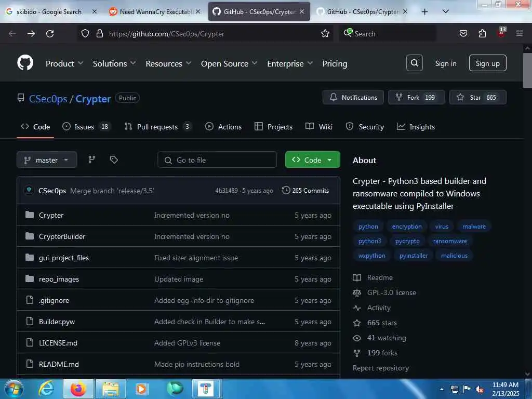The width and height of the screenshot is (532, 399).
Task: Click the Sign in link
Action: click(x=445, y=63)
